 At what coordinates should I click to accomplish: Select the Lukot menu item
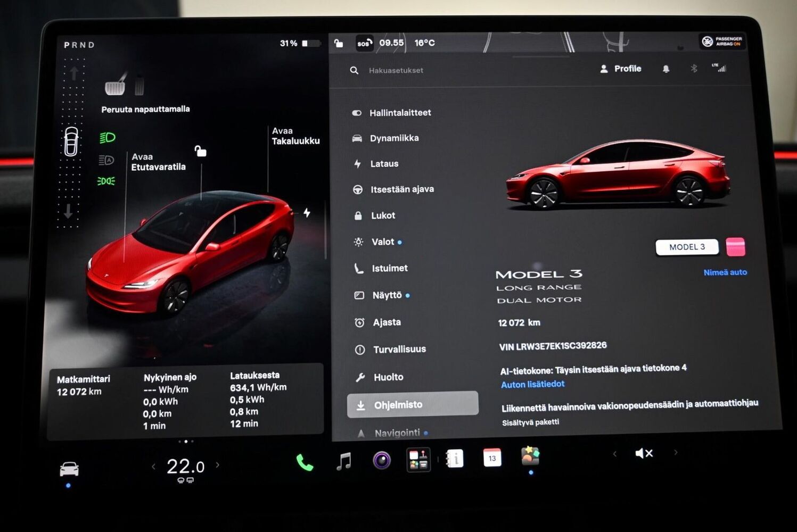tap(374, 215)
